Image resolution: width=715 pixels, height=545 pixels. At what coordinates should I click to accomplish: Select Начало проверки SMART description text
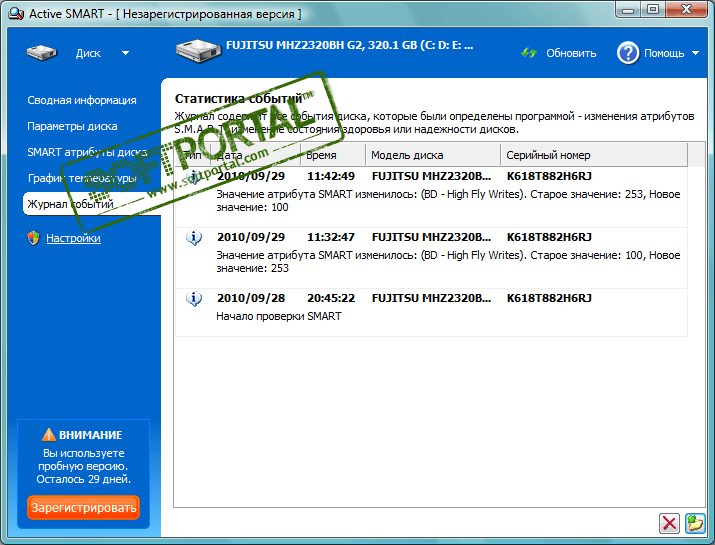(279, 316)
